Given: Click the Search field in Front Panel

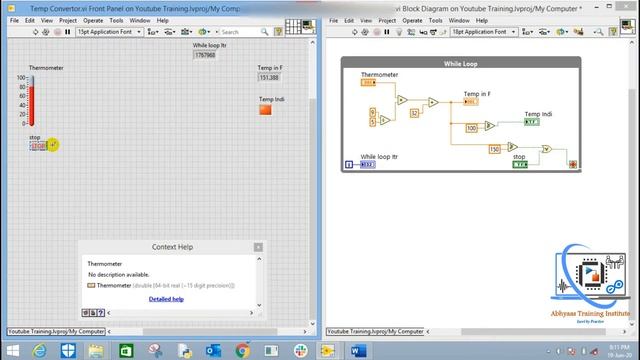Looking at the screenshot, I should coord(240,32).
